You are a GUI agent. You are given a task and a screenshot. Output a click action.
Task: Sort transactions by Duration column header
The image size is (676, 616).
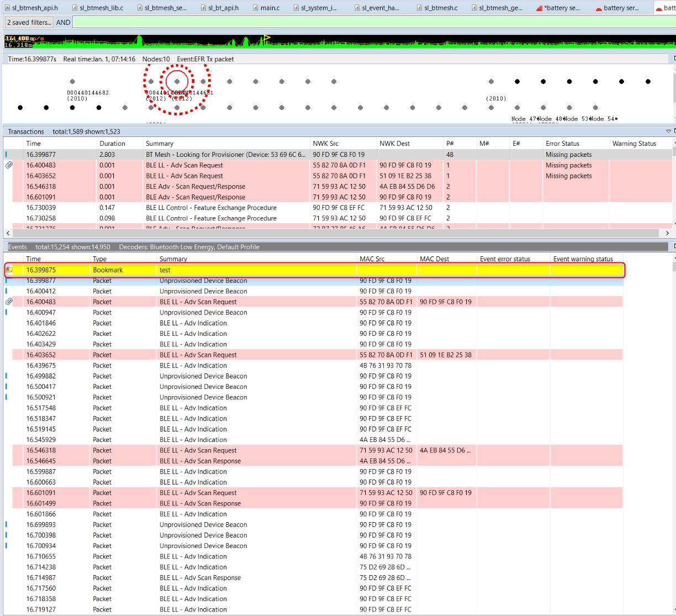pyautogui.click(x=112, y=143)
